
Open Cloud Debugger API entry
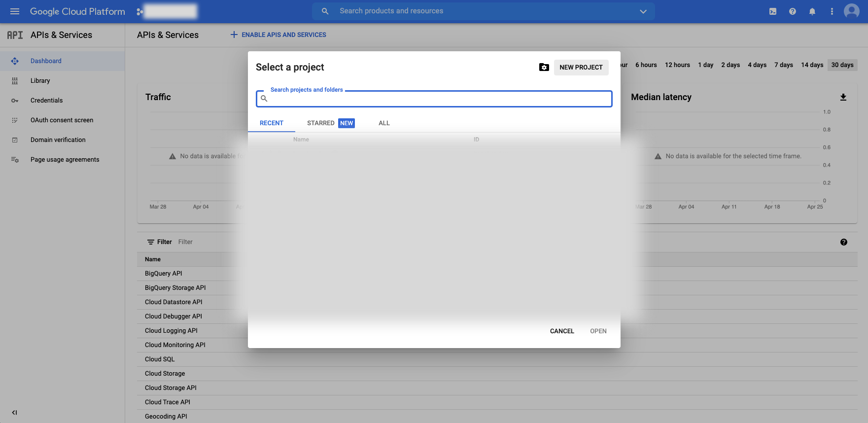tap(174, 317)
